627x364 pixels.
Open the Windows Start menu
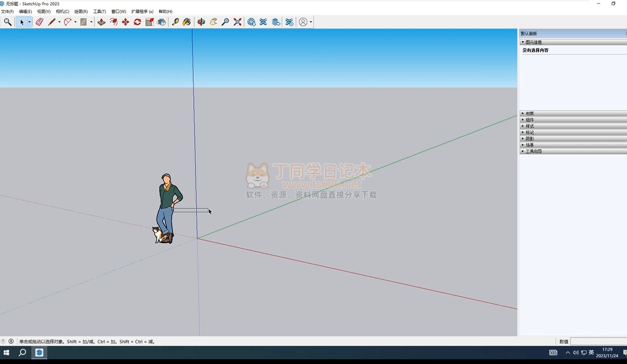(x=7, y=352)
